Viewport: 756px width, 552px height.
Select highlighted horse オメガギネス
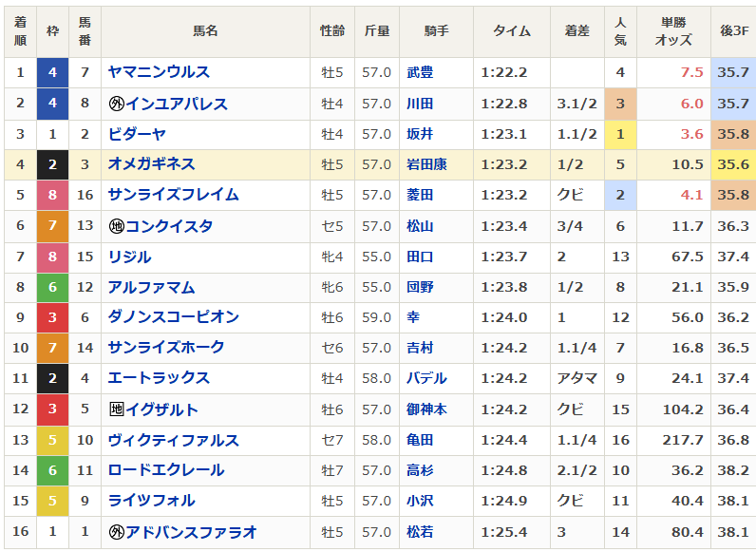pyautogui.click(x=151, y=164)
